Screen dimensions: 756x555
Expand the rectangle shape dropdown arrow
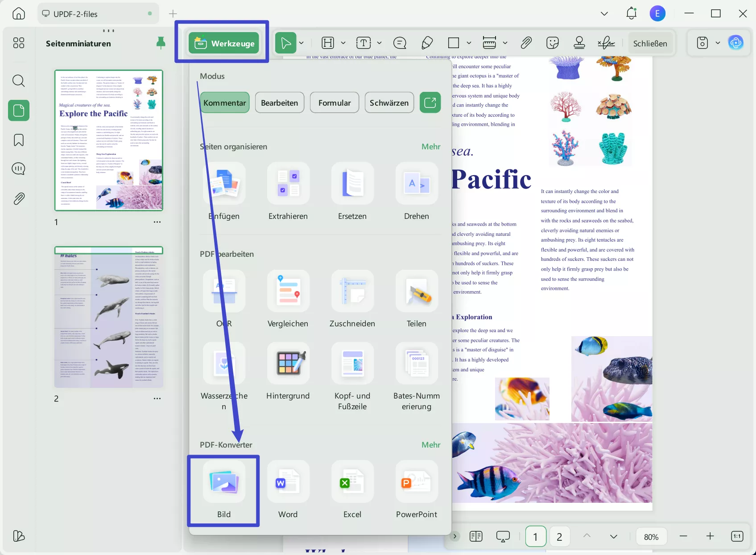[469, 43]
